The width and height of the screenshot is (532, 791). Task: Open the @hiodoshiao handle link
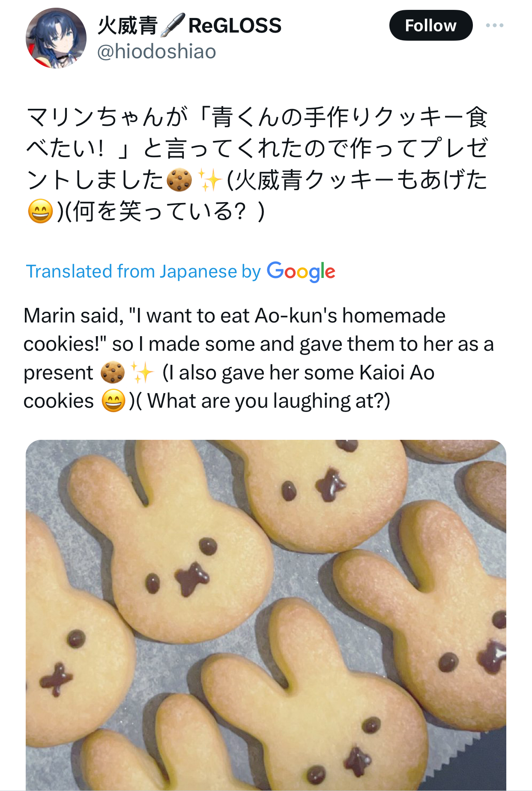(x=156, y=52)
